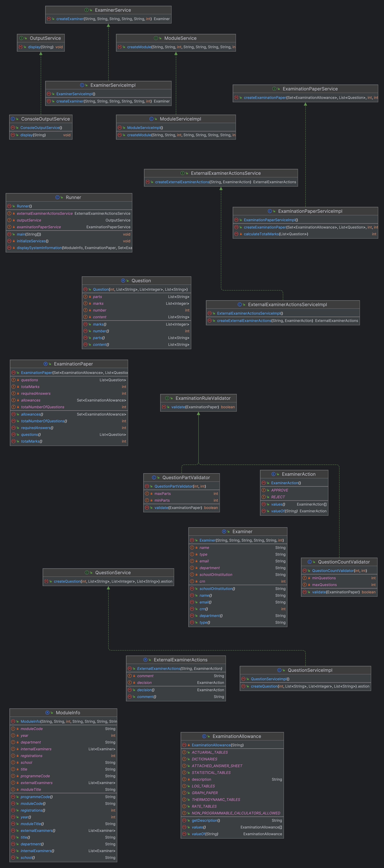
Task: Click the class icon next to Runner
Action: 57,197
